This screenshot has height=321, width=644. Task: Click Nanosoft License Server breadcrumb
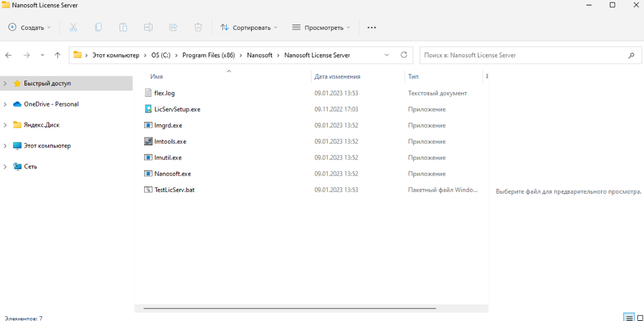317,55
